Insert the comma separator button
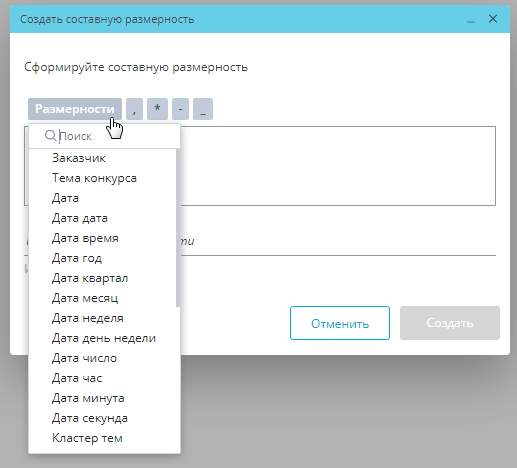This screenshot has width=517, height=468. click(134, 109)
